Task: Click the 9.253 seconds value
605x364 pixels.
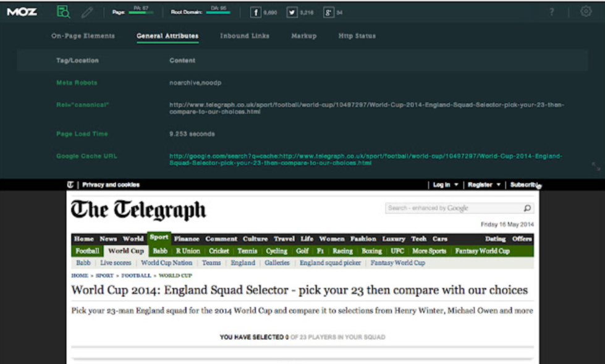Action: tap(192, 134)
